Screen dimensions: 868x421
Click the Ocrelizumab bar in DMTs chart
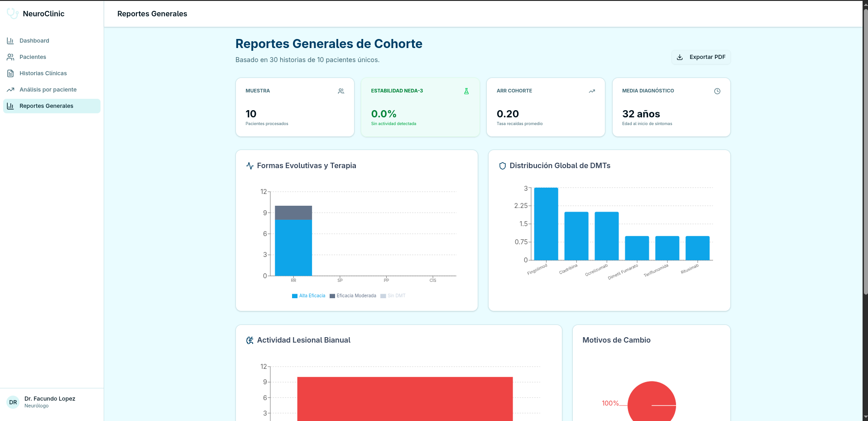coord(607,236)
